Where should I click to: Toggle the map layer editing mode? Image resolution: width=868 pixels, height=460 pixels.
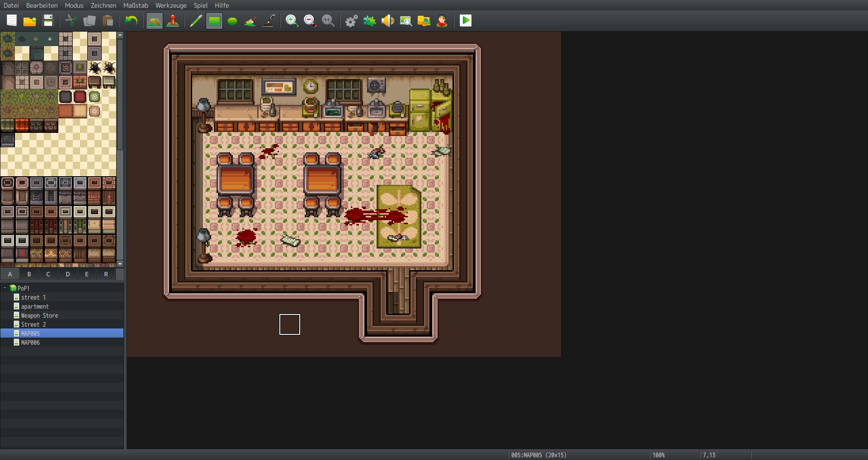(154, 21)
